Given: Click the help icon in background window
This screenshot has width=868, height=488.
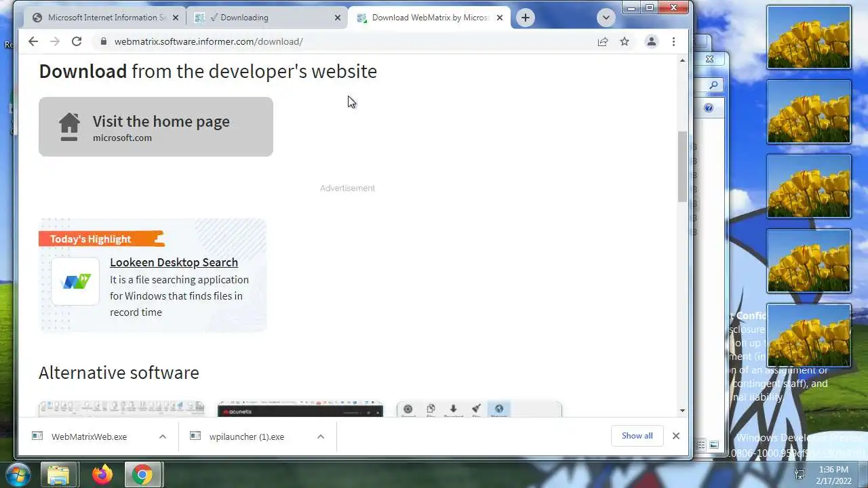Looking at the screenshot, I should [709, 108].
